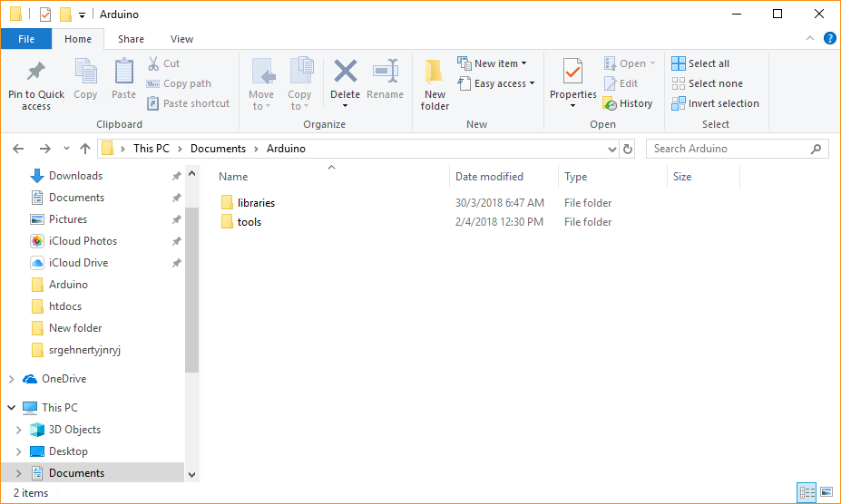Switch to Large icons view
The image size is (841, 504).
coord(826,492)
